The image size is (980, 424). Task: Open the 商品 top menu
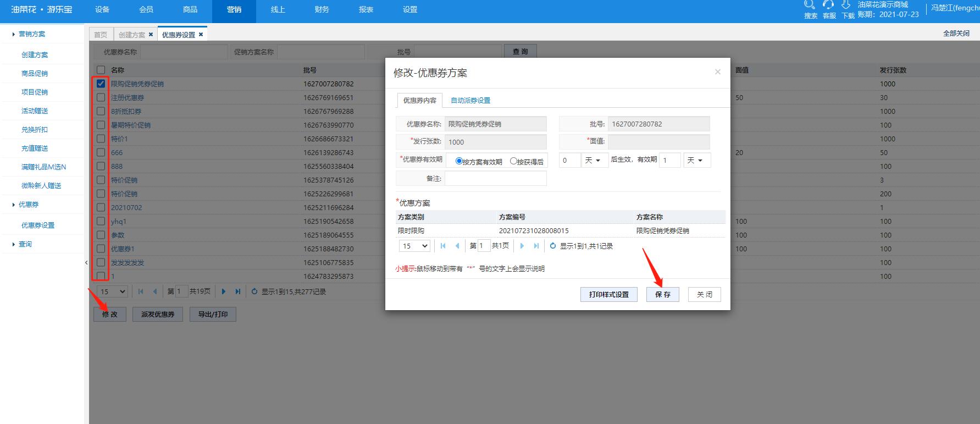[190, 9]
